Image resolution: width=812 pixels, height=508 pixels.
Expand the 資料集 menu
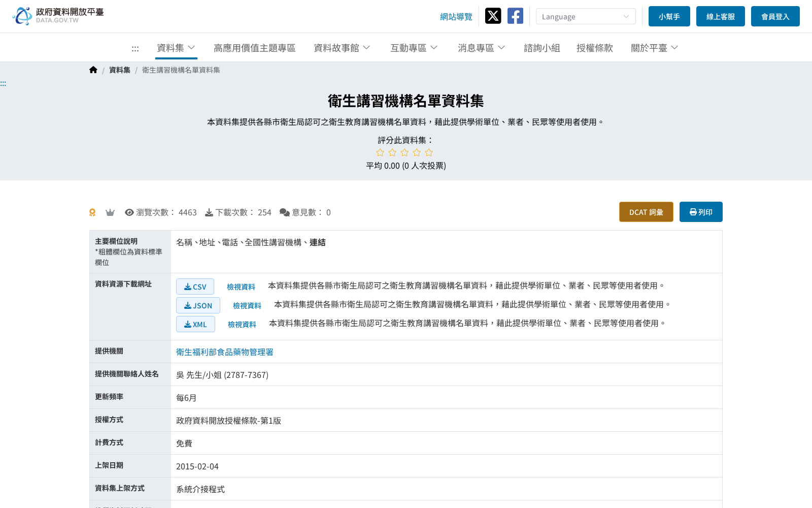point(176,48)
